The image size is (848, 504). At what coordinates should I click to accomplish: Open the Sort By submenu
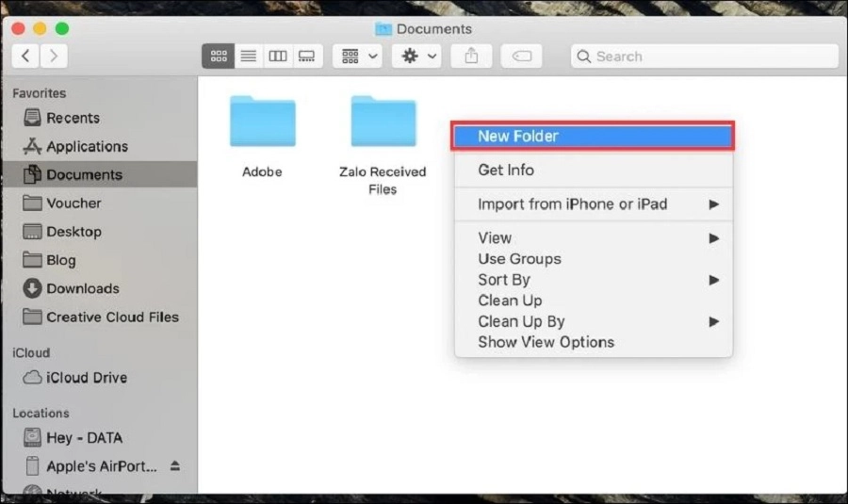594,280
